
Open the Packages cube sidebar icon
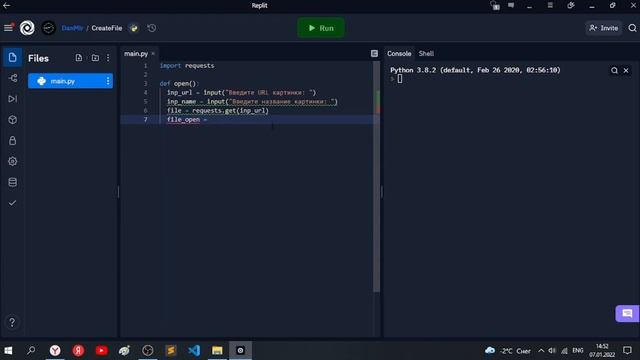[x=12, y=120]
